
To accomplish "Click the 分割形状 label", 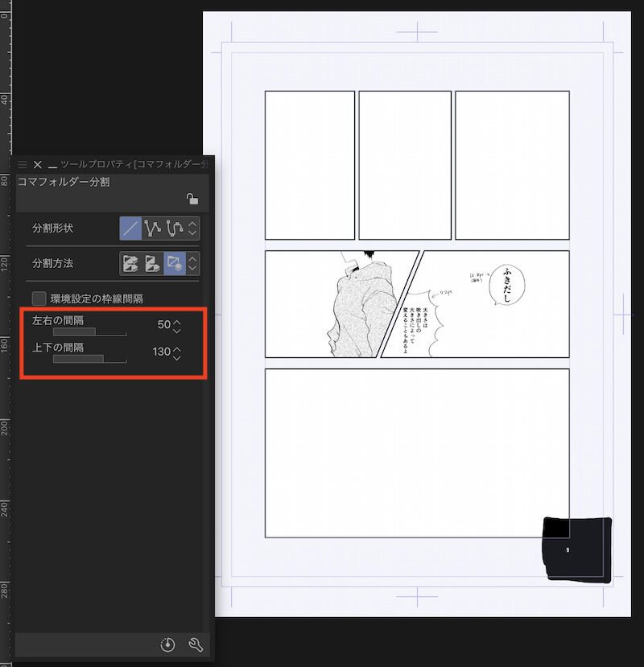I will pyautogui.click(x=52, y=229).
